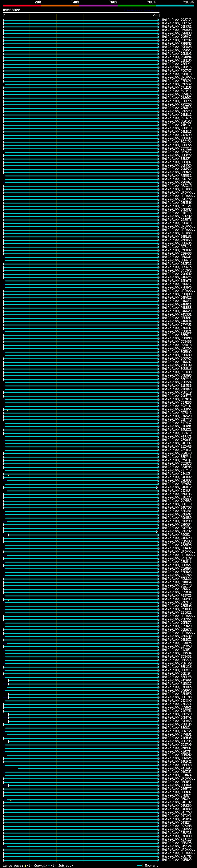Select hit label UniRef100_A5DS66
This screenshot has height=868, width=197.
pyautogui.click(x=177, y=619)
